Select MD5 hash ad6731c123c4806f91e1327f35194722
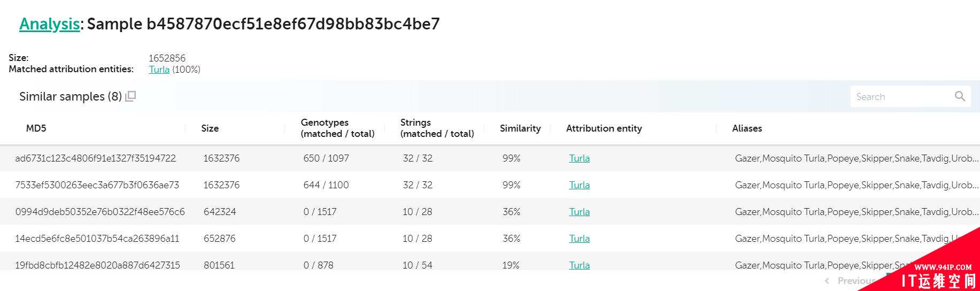980x291 pixels. 96,158
